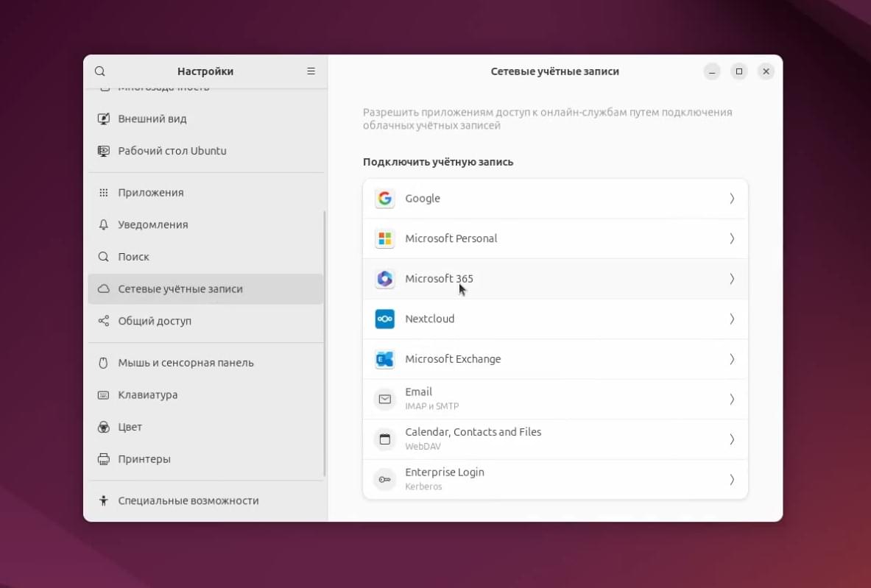Select the Принтеры label in sidebar
This screenshot has width=871, height=588.
pos(144,459)
